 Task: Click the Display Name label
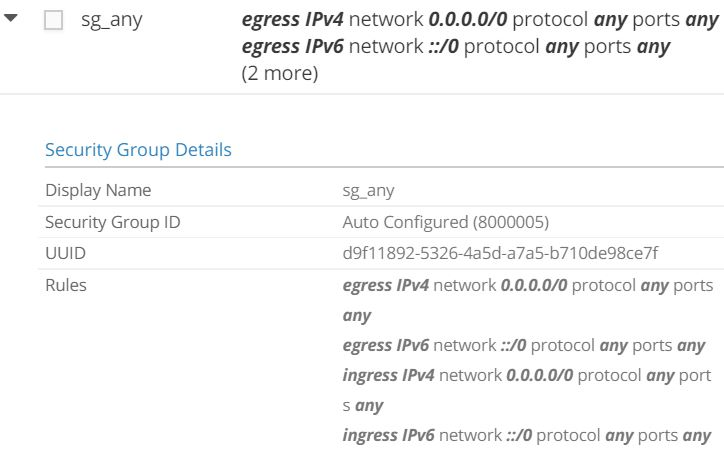(x=98, y=190)
